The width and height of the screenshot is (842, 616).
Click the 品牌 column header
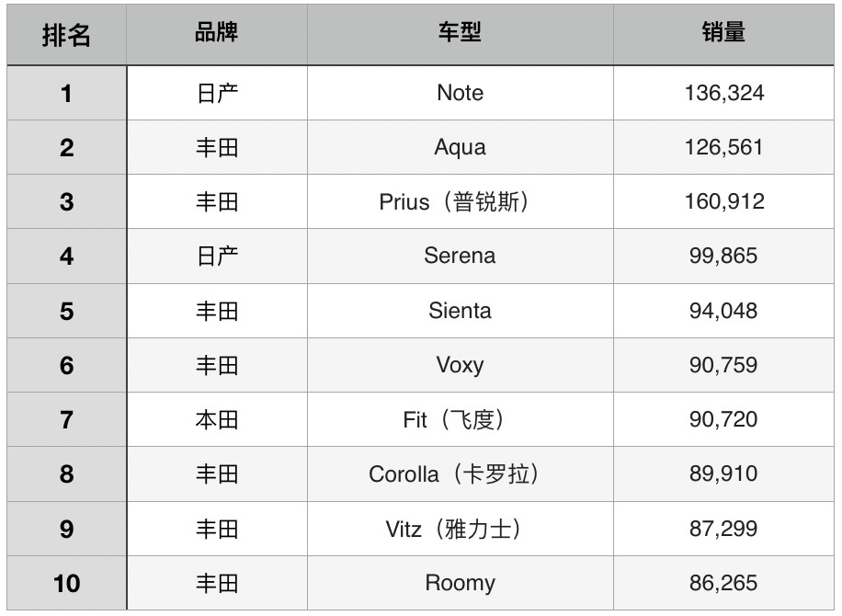[217, 33]
